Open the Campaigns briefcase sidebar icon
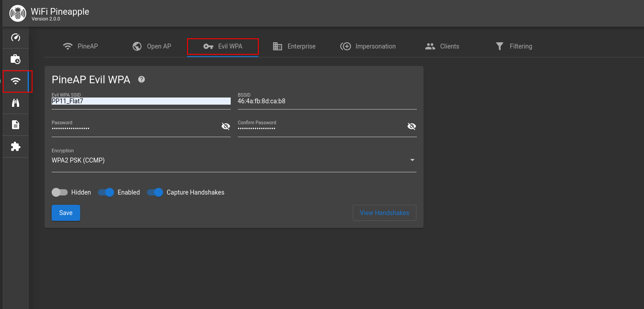This screenshot has height=309, width=644. pos(16,59)
